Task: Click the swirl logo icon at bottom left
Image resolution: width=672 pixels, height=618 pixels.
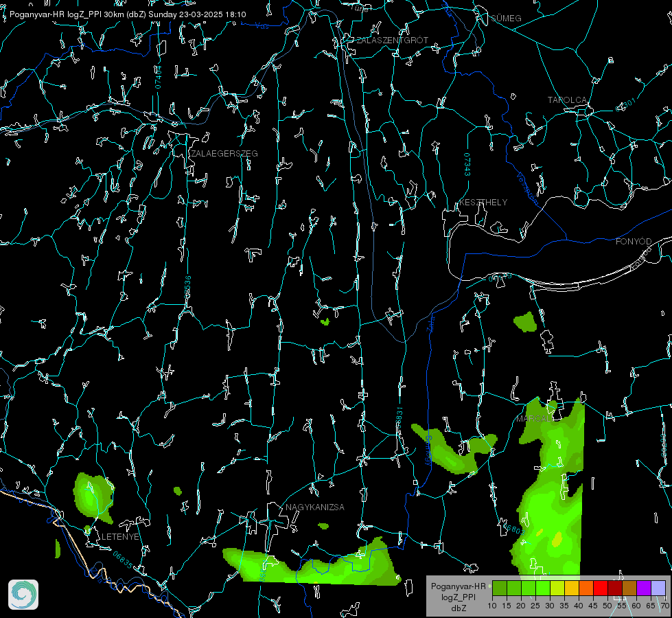Action: (x=23, y=595)
